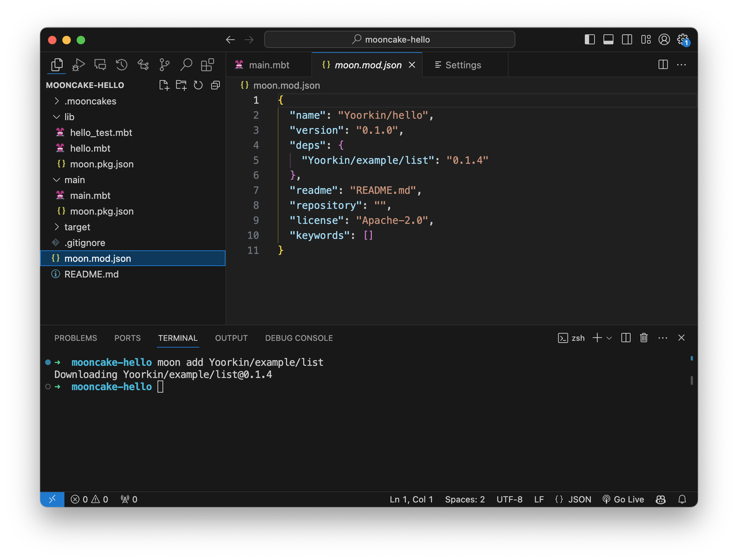Select moon.mod.json in Explorer tree
The height and width of the screenshot is (560, 738).
coord(133,259)
